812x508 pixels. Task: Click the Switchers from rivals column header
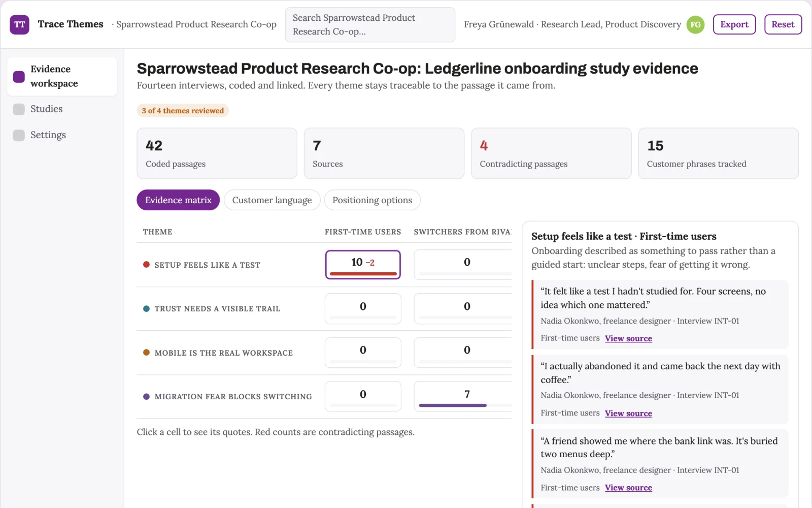click(x=462, y=232)
